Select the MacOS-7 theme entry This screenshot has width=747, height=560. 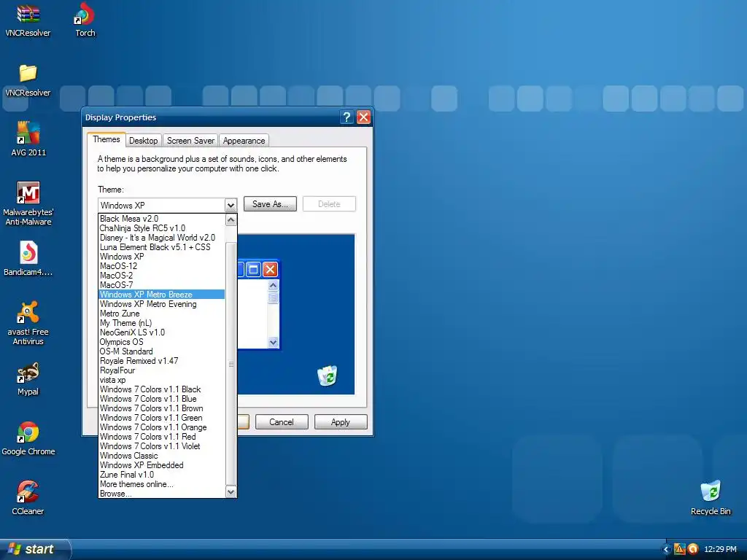pos(161,285)
